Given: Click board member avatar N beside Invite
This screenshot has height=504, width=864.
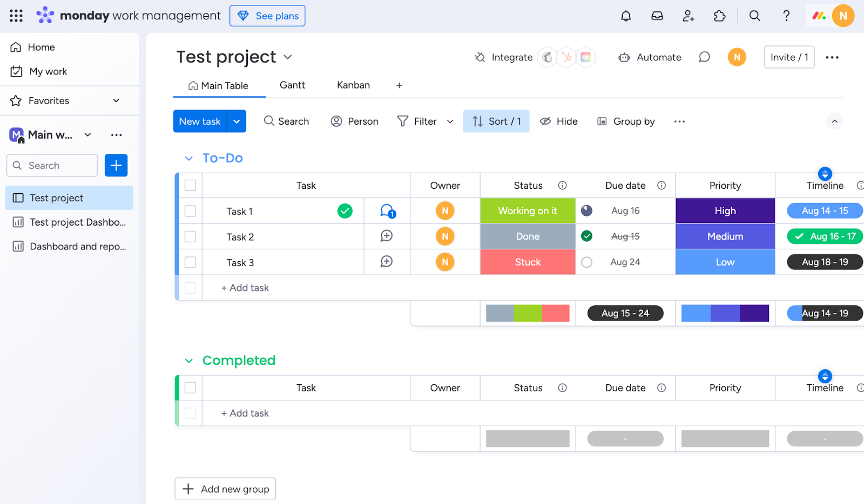Looking at the screenshot, I should coord(737,57).
